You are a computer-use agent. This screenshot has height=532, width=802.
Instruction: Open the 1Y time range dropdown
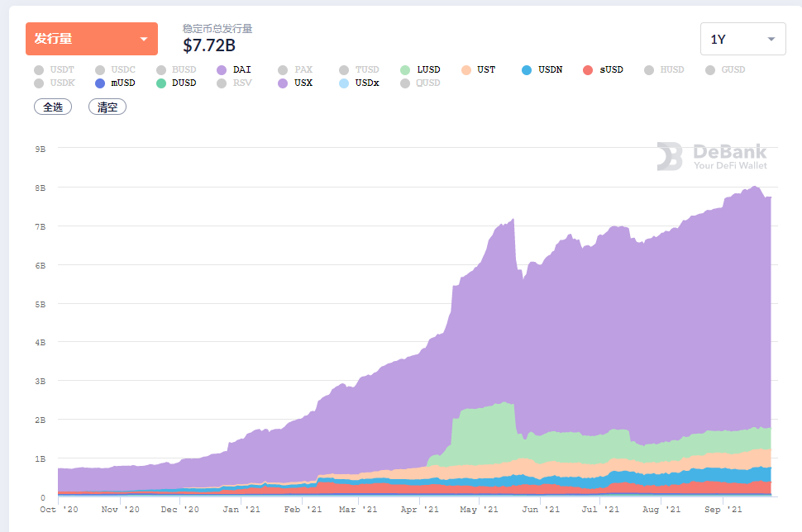pyautogui.click(x=742, y=38)
